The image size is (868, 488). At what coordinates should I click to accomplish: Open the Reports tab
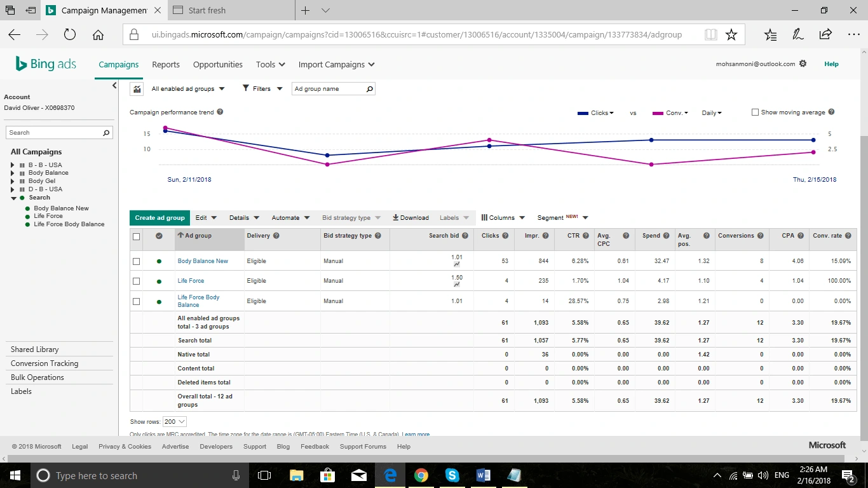pyautogui.click(x=166, y=64)
